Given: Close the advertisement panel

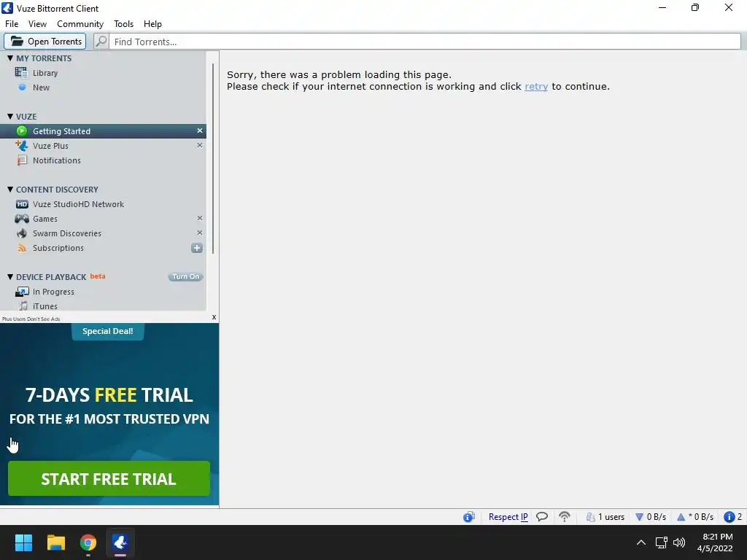Looking at the screenshot, I should [x=214, y=317].
